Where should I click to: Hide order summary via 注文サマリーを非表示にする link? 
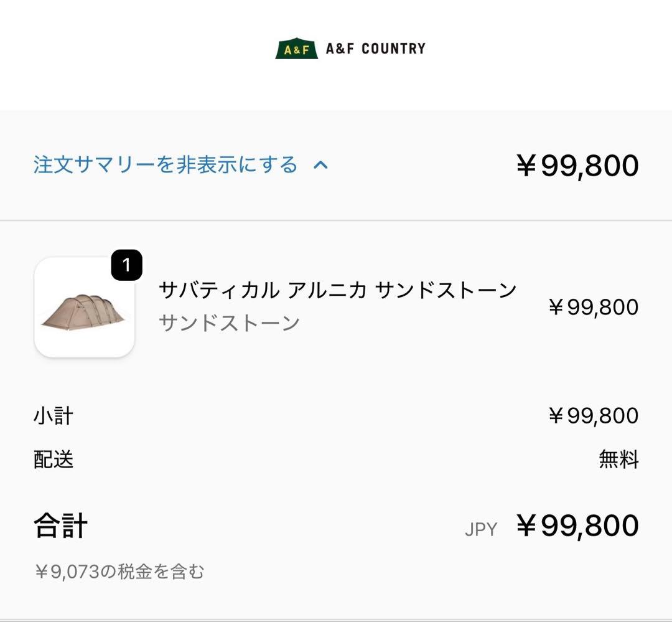click(165, 165)
